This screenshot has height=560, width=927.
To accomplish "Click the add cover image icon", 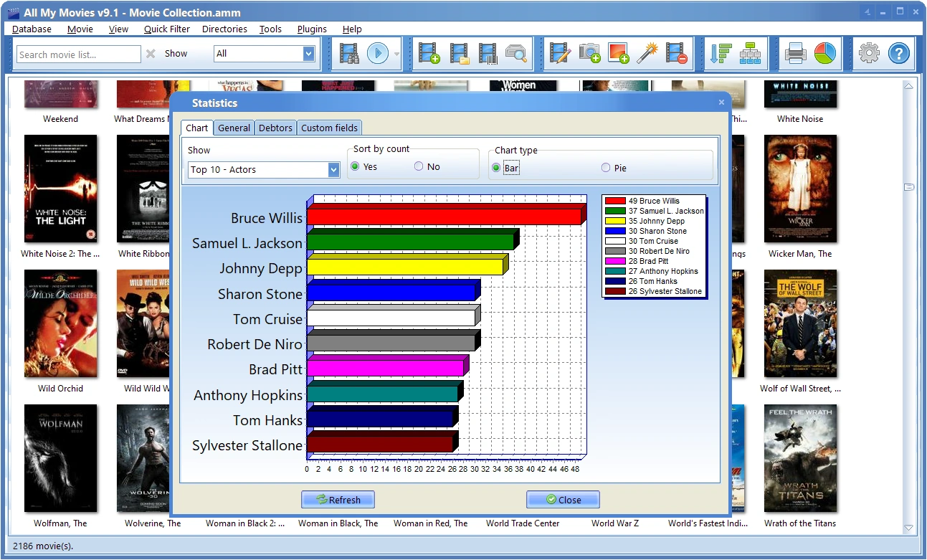I will tap(618, 54).
